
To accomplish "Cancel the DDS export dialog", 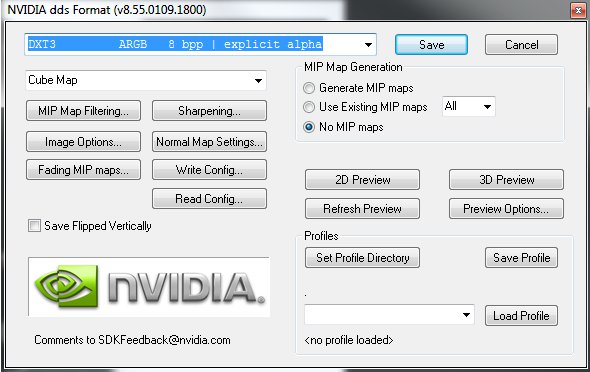I will (521, 45).
